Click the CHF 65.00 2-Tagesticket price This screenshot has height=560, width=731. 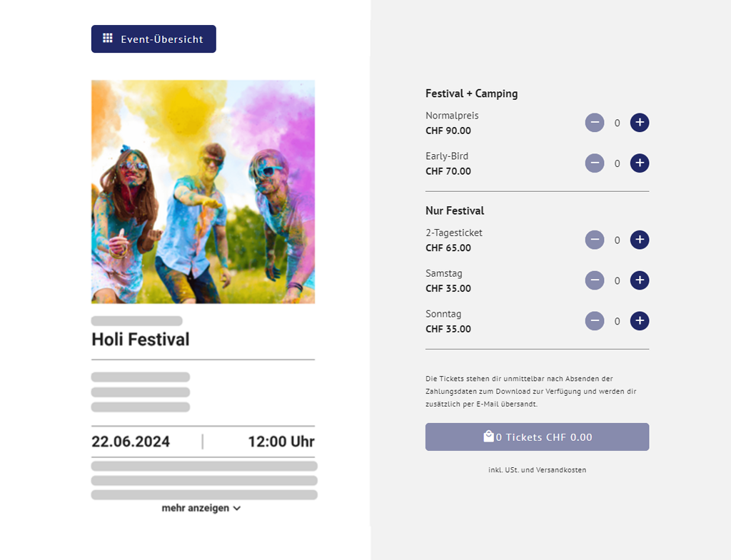[x=448, y=248]
